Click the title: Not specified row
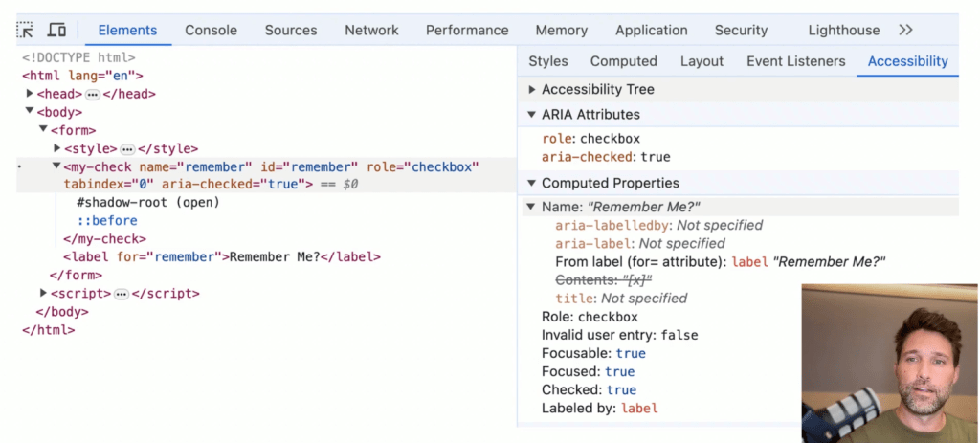980x443 pixels. pyautogui.click(x=621, y=298)
